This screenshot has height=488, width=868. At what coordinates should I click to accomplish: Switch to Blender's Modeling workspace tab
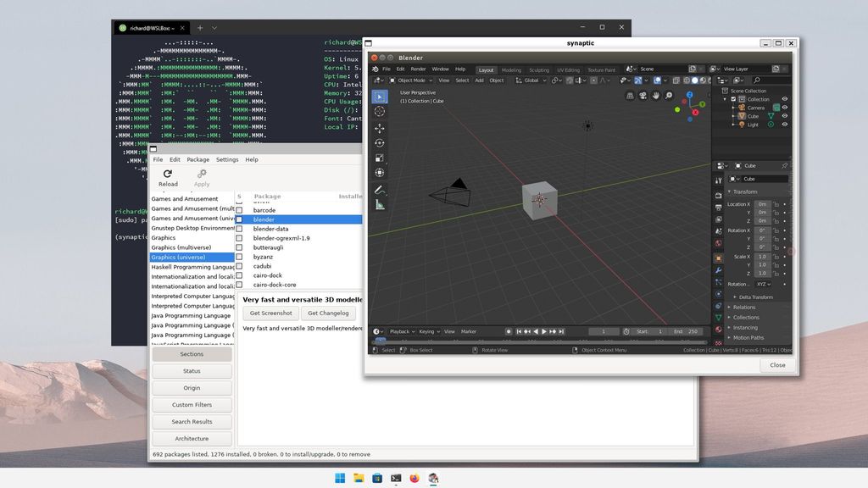512,70
